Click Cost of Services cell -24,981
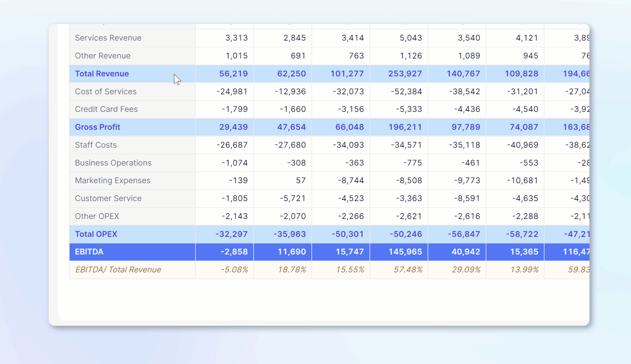The image size is (631, 364). tap(225, 92)
